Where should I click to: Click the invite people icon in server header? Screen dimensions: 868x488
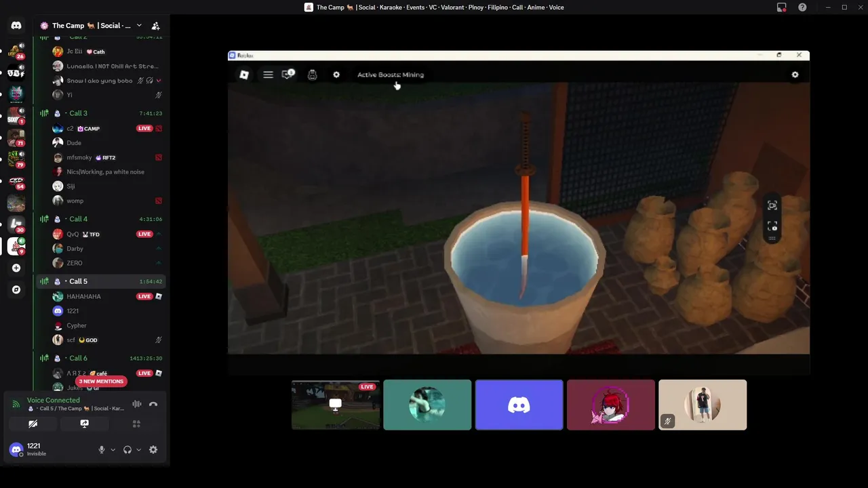click(155, 26)
